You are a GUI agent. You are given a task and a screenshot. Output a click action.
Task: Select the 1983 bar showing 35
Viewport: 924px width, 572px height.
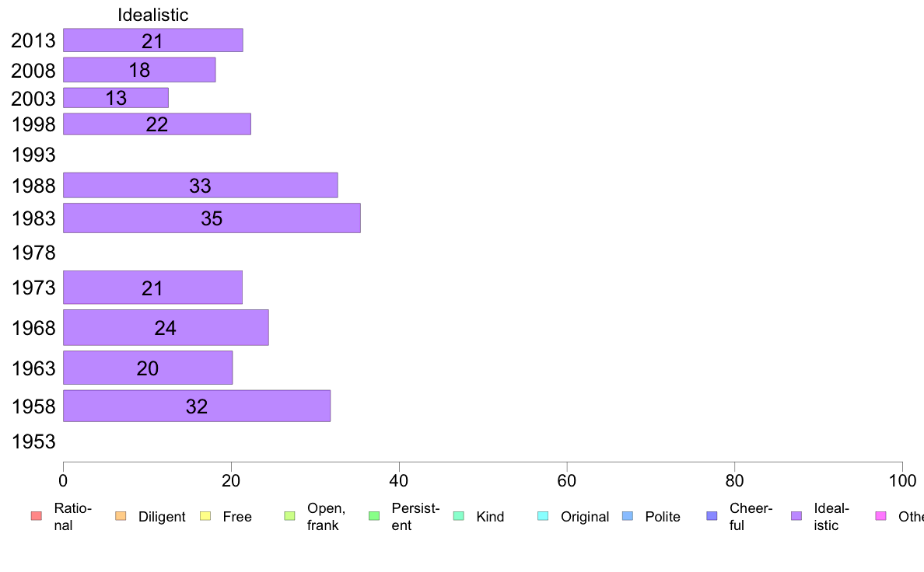point(212,218)
